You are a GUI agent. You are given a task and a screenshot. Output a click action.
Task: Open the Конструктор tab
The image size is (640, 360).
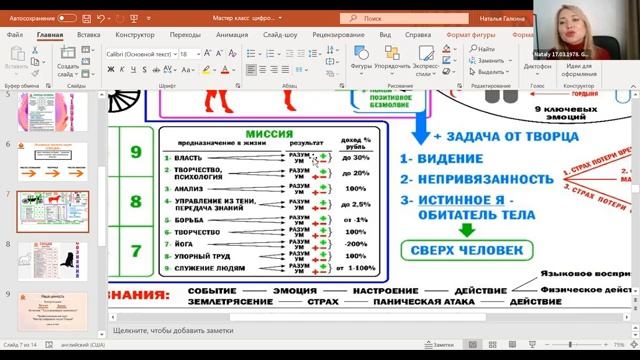click(135, 35)
